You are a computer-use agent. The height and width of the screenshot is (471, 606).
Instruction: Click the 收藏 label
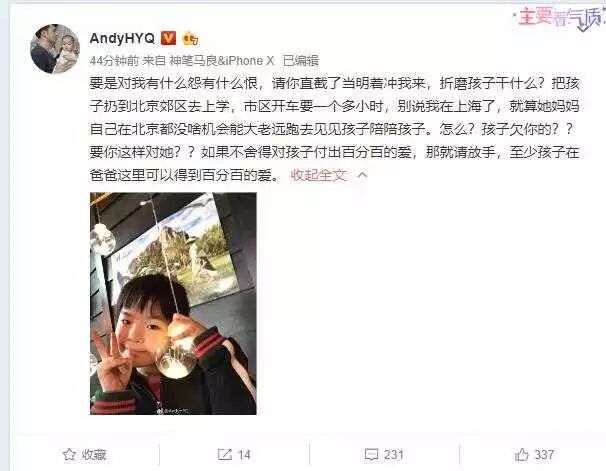tap(94, 455)
